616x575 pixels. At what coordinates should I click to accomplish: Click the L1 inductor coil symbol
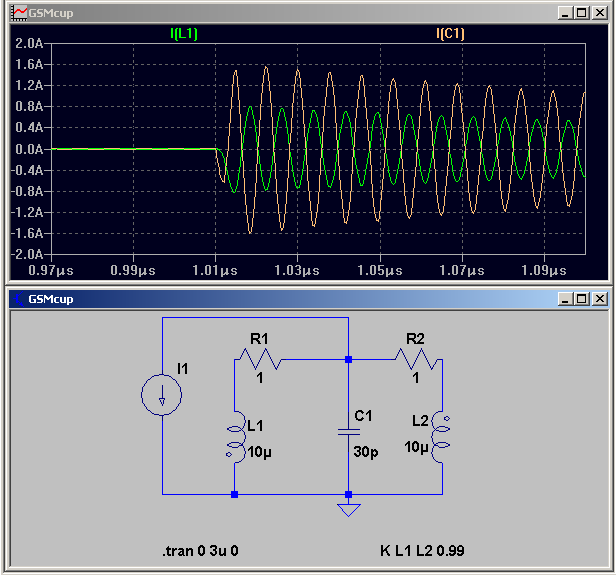click(x=235, y=437)
